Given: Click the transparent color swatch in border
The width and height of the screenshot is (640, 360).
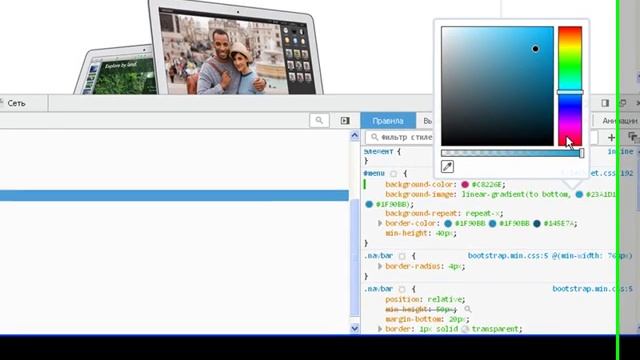Looking at the screenshot, I should tap(465, 329).
